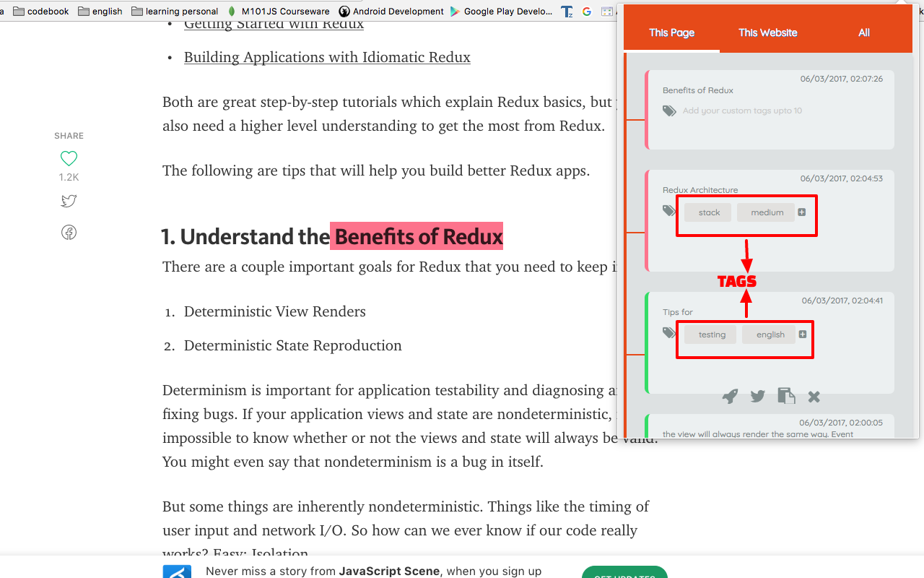Screen dimensions: 924x578
Task: Switch to the All tab
Action: [x=864, y=33]
